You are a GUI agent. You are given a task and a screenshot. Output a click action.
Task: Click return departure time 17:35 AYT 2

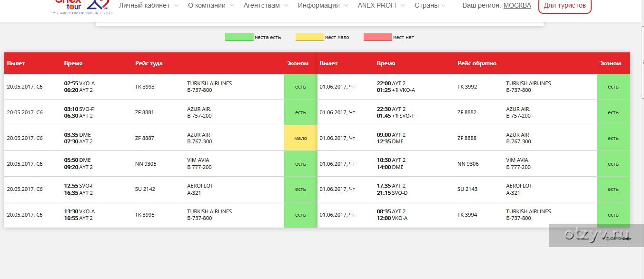[391, 186]
